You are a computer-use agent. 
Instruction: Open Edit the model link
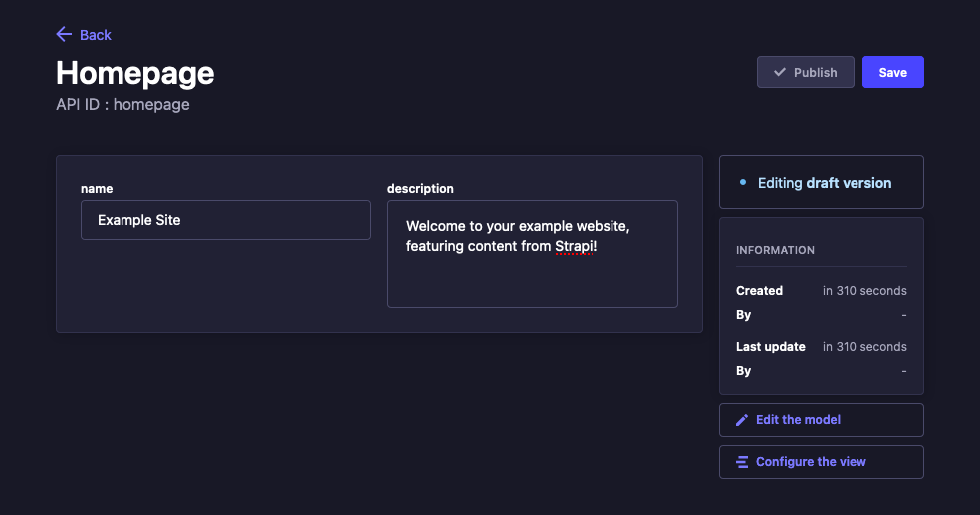(x=798, y=420)
